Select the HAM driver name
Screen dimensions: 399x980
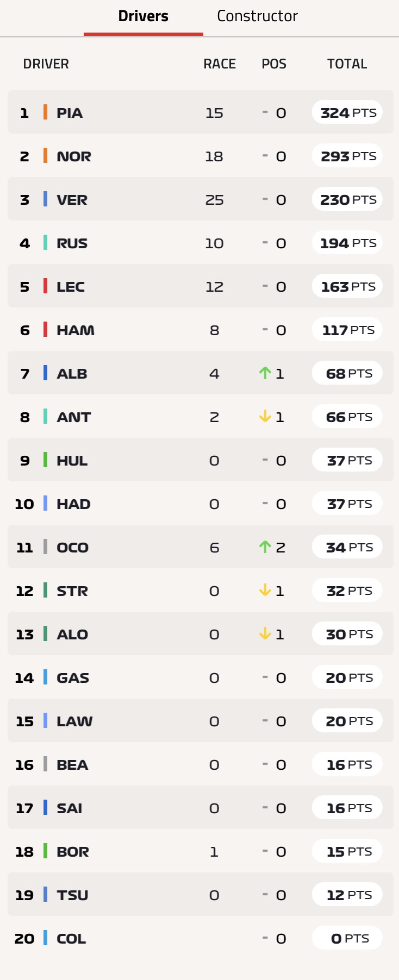click(x=76, y=330)
